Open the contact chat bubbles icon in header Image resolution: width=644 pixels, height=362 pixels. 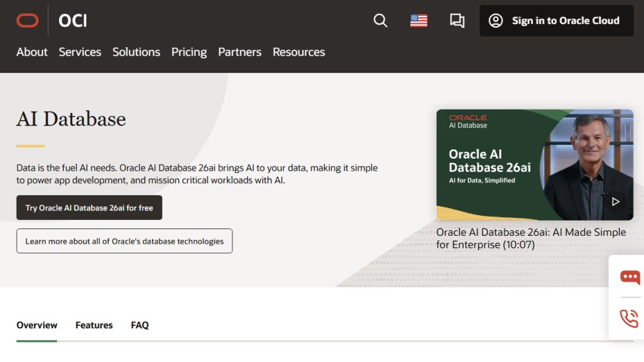click(457, 21)
